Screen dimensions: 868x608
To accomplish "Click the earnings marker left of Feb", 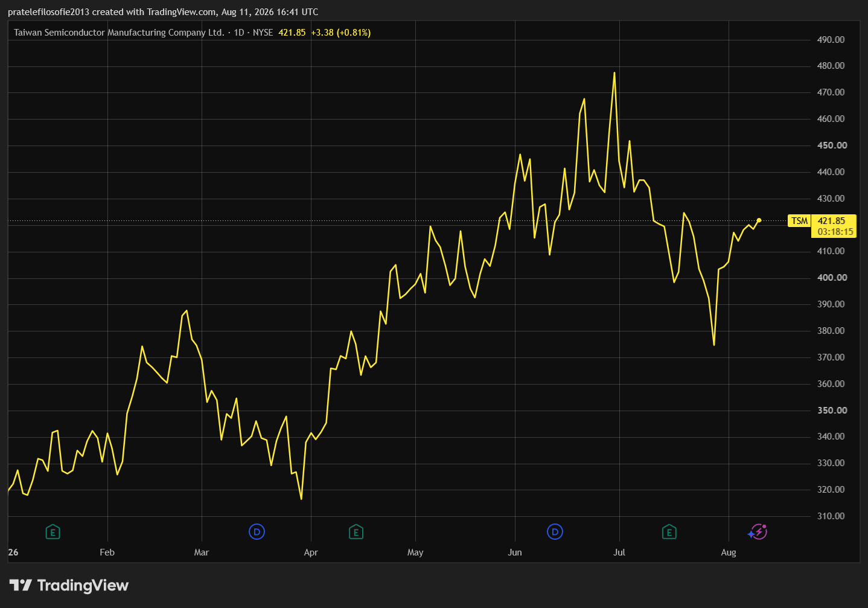I will click(53, 532).
